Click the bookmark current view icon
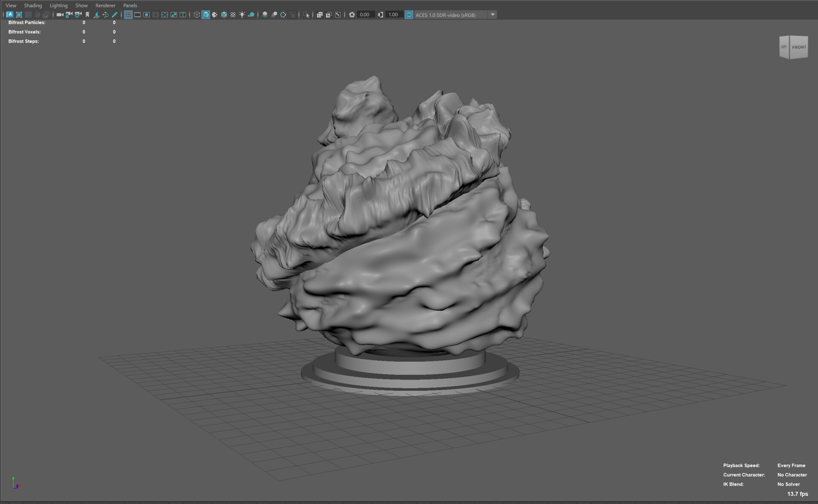The image size is (818, 504). pyautogui.click(x=87, y=14)
